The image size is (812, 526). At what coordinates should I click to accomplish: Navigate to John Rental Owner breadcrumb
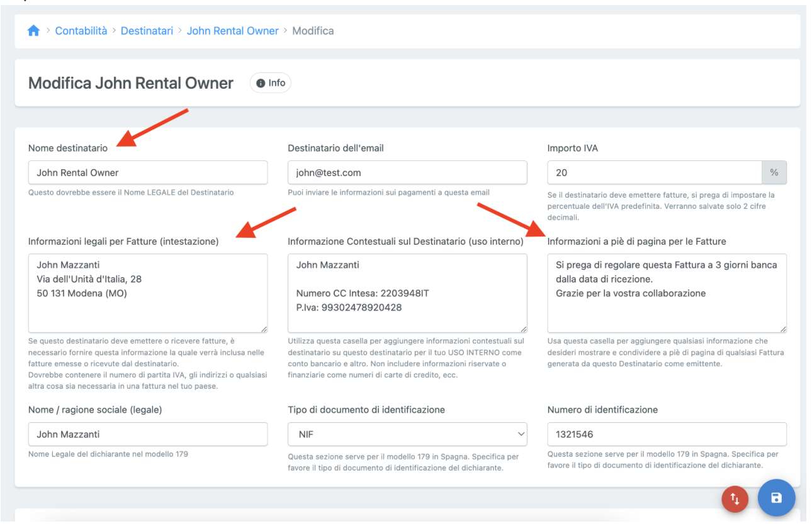[232, 31]
